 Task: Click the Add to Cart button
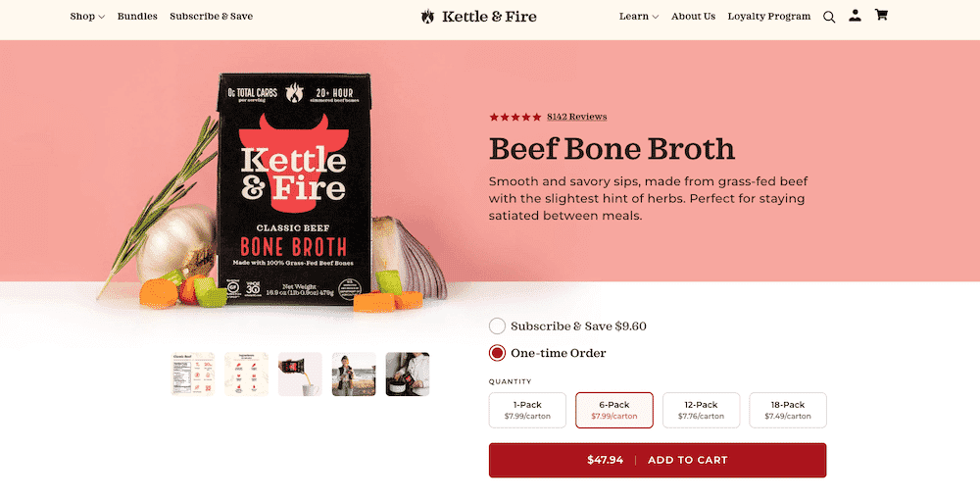pyautogui.click(x=657, y=460)
